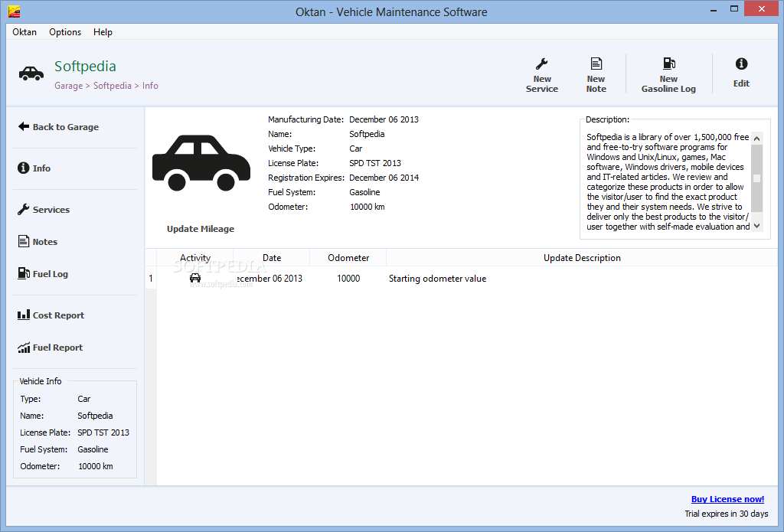Click the large car vehicle image
This screenshot has height=532, width=784.
pyautogui.click(x=201, y=163)
